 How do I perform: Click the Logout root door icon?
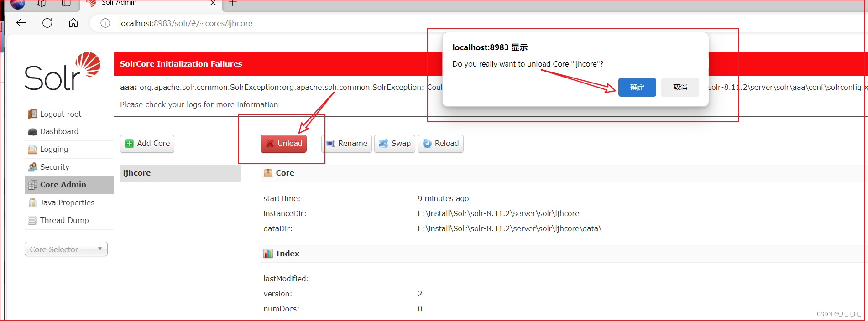click(x=32, y=114)
